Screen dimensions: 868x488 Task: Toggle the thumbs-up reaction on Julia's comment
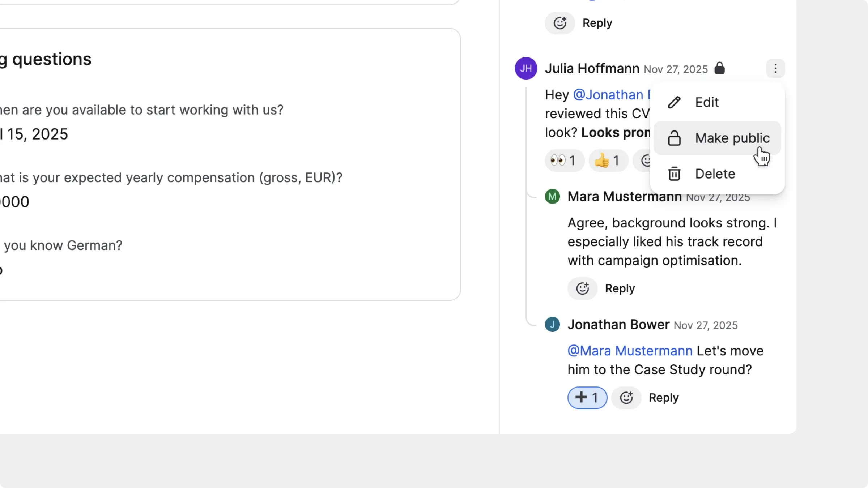(608, 160)
